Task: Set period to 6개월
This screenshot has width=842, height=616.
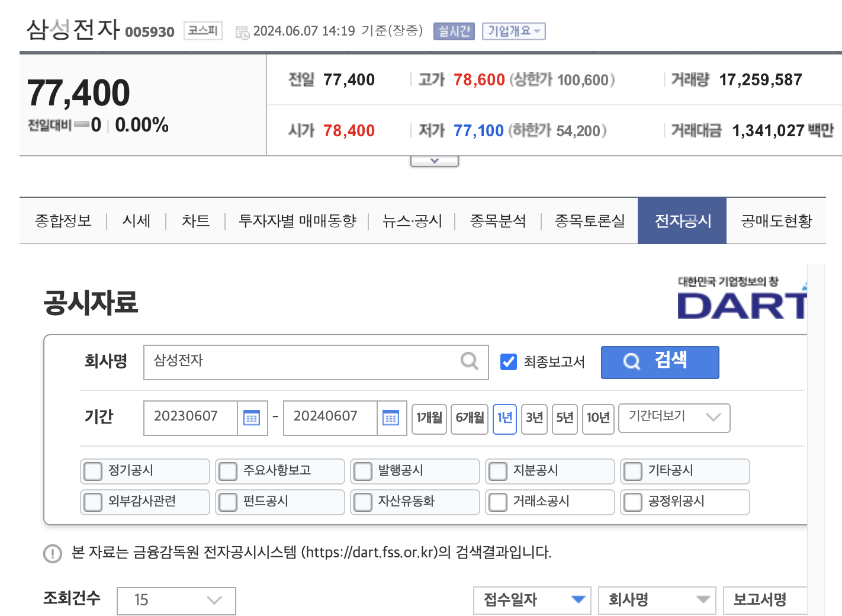Action: [470, 419]
